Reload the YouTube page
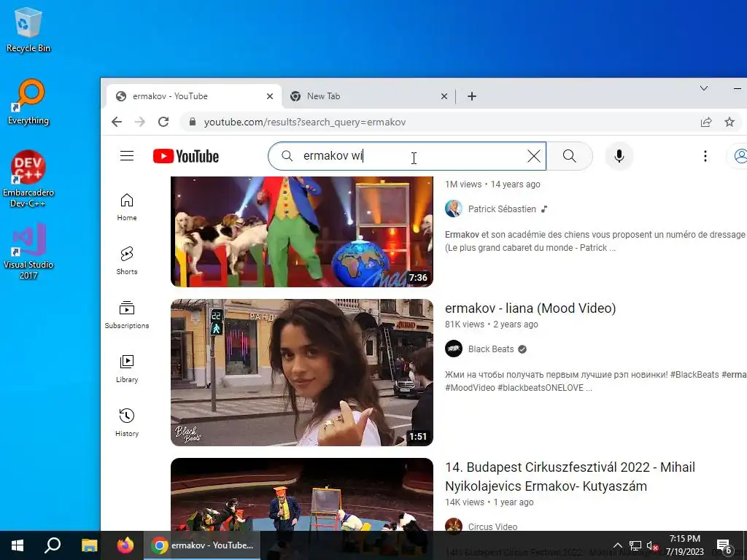The width and height of the screenshot is (747, 560). point(163,122)
